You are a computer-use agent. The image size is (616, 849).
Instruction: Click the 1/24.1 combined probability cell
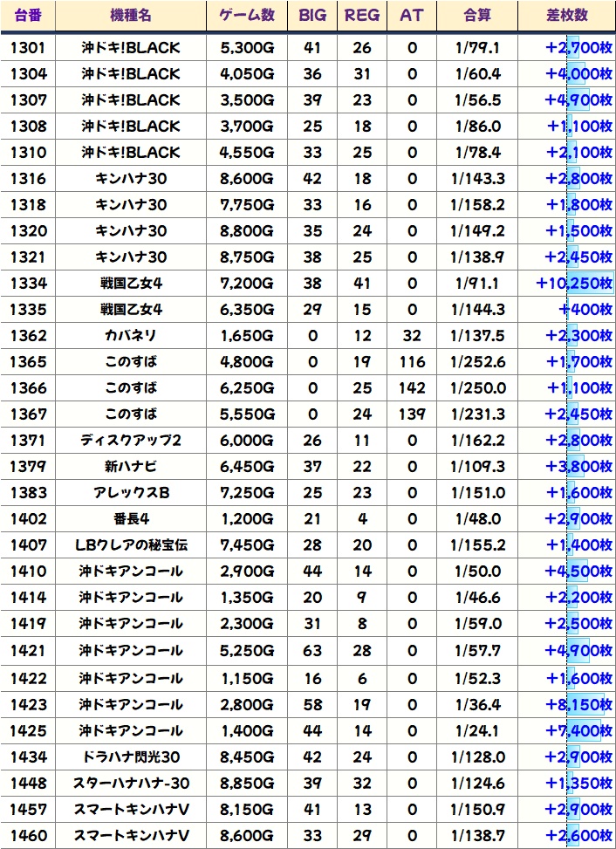pyautogui.click(x=477, y=730)
